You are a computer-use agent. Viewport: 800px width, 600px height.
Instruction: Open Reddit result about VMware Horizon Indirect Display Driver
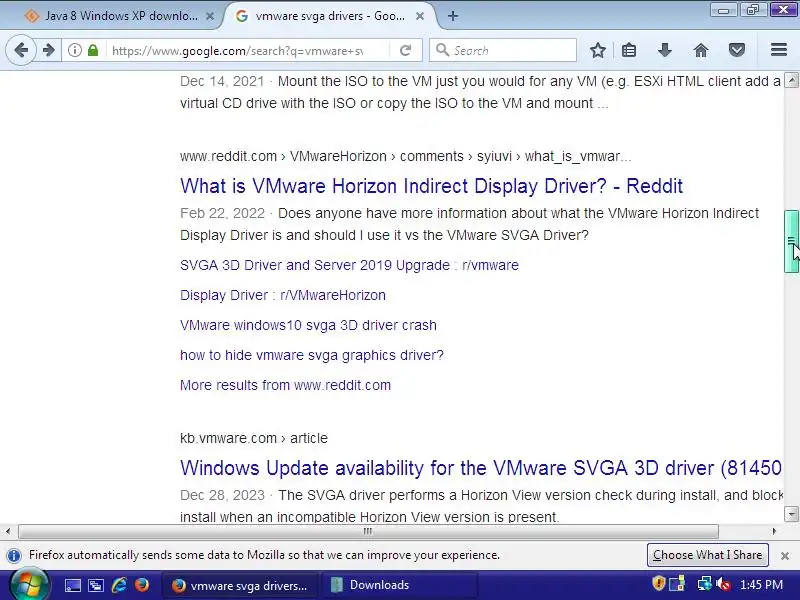[x=431, y=186]
